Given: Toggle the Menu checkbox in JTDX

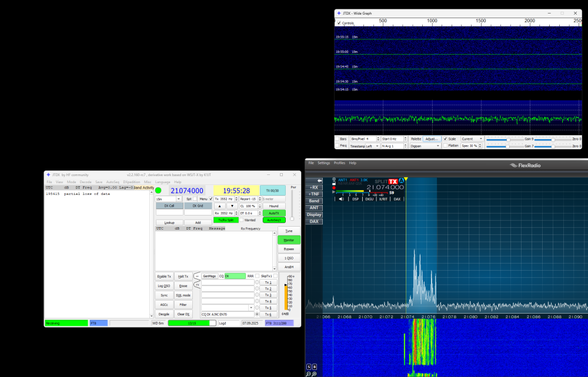Looking at the screenshot, I should click(x=211, y=199).
